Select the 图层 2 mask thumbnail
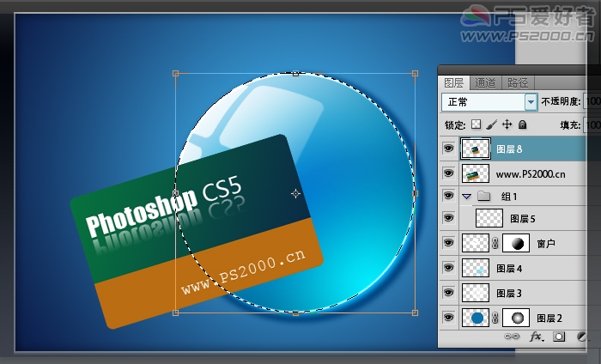601x364 pixels. [x=516, y=318]
